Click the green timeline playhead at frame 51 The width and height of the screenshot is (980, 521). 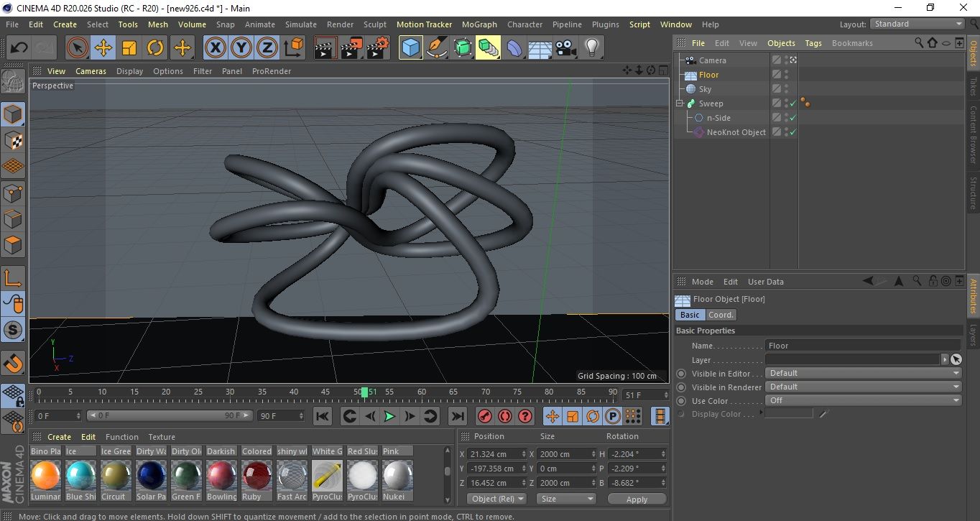tap(364, 392)
